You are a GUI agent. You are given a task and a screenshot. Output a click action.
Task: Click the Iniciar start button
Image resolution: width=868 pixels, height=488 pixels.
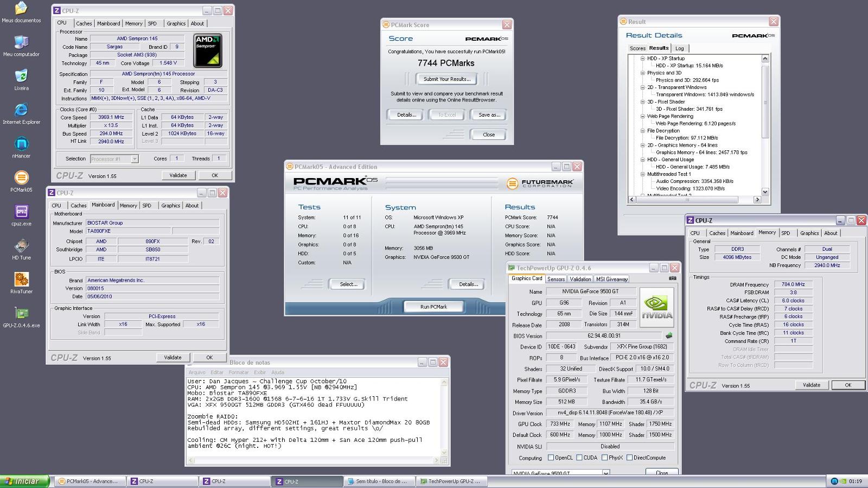(x=25, y=481)
